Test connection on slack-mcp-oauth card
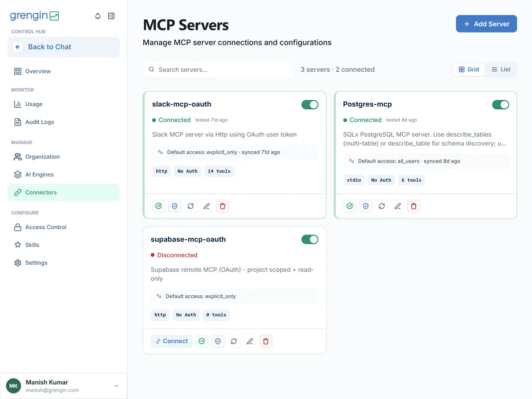Screen dimensions: 532x399 (x=158, y=206)
